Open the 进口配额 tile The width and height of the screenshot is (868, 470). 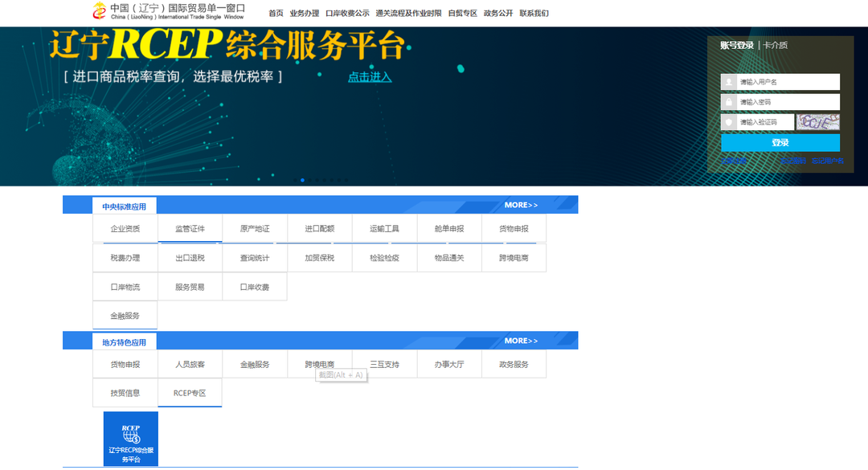pyautogui.click(x=319, y=228)
